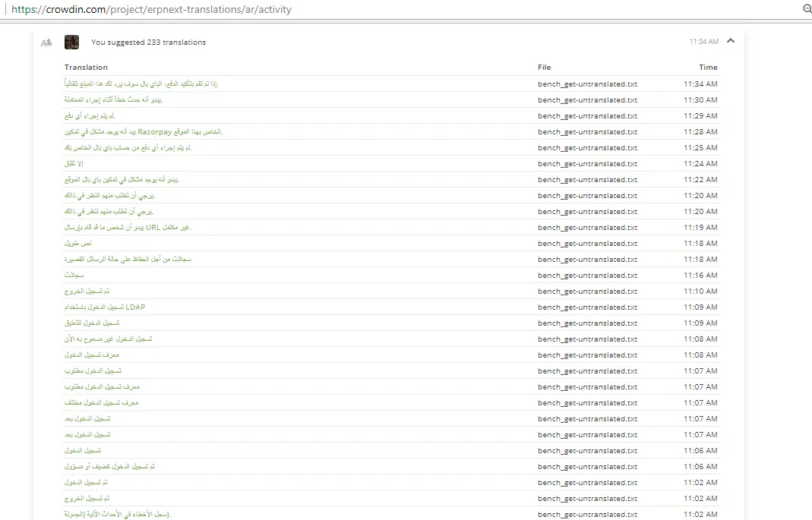The width and height of the screenshot is (812, 520).
Task: Click the 11:28 AM time cell
Action: tap(700, 132)
